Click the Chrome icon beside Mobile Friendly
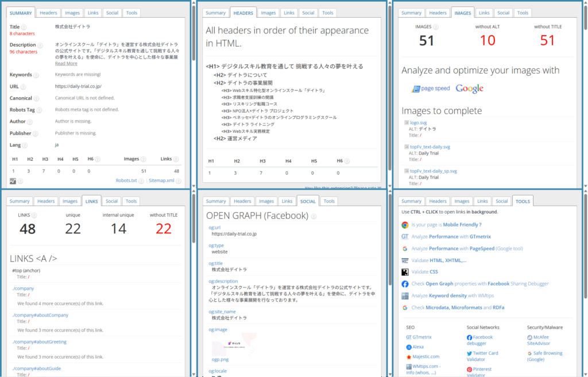 point(405,225)
